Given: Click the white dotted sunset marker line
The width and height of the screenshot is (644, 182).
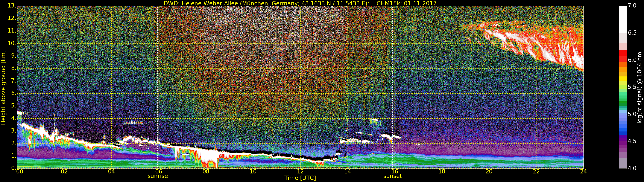Looking at the screenshot, I should click(393, 87).
